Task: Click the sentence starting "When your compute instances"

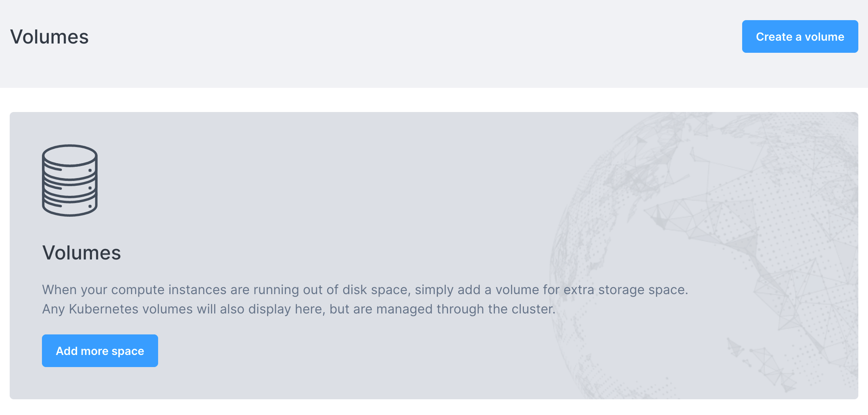Action: click(365, 290)
